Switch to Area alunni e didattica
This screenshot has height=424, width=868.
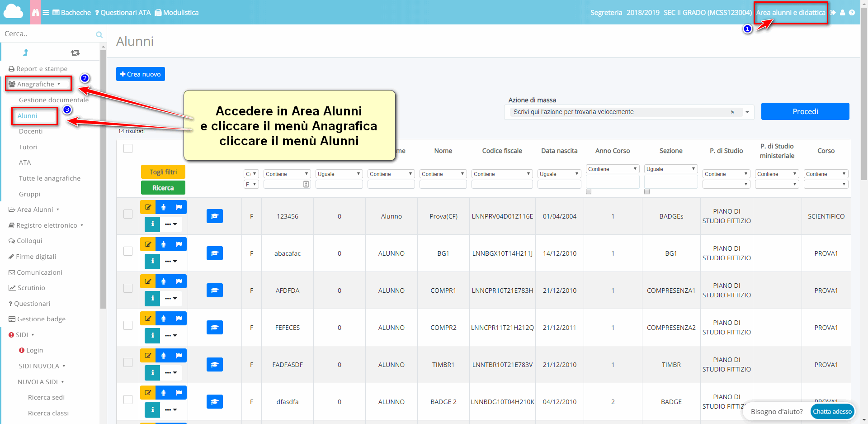791,13
